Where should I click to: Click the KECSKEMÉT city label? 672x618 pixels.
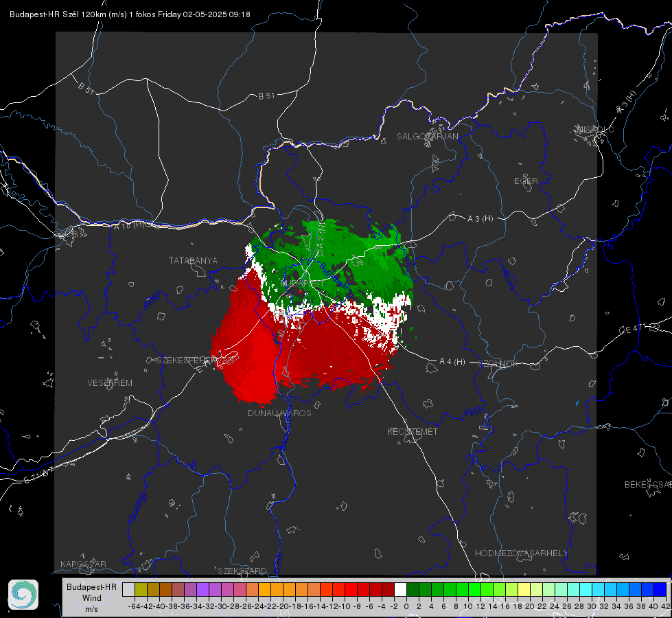pos(413,432)
